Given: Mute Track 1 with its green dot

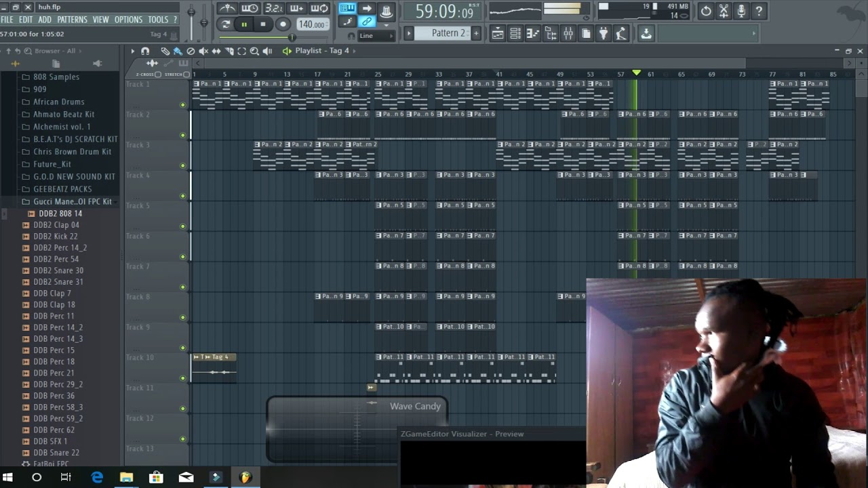Looking at the screenshot, I should (182, 105).
